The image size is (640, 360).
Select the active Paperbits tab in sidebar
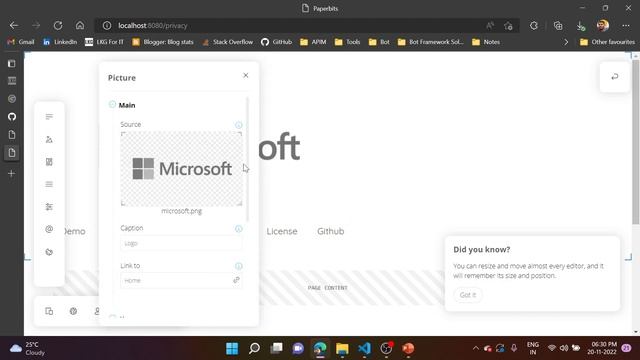[x=12, y=153]
